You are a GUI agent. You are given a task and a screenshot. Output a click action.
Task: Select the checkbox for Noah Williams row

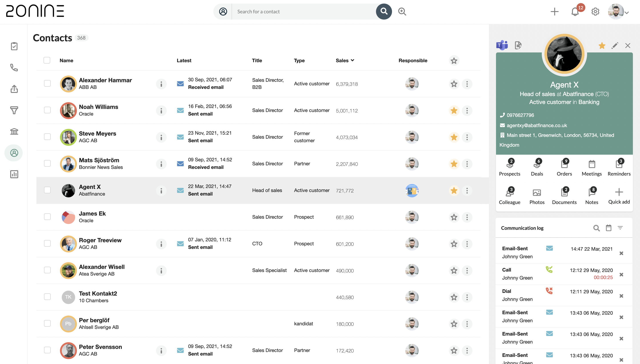(x=47, y=110)
